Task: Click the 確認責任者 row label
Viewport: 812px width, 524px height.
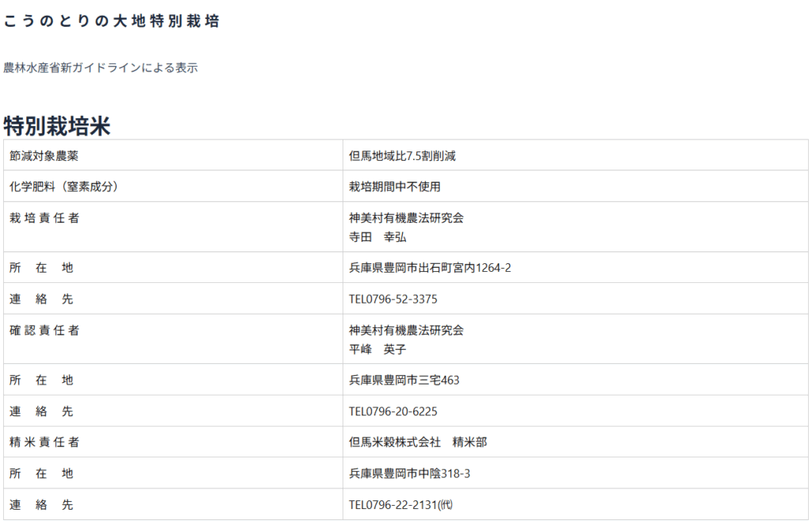Action: tap(44, 330)
